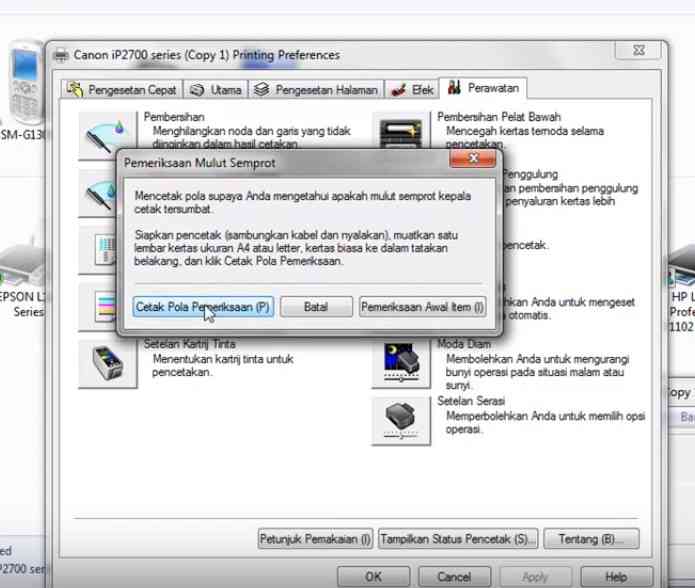Open Setelan Kartrij Tinta icon
The height and width of the screenshot is (588, 695).
coord(108,363)
